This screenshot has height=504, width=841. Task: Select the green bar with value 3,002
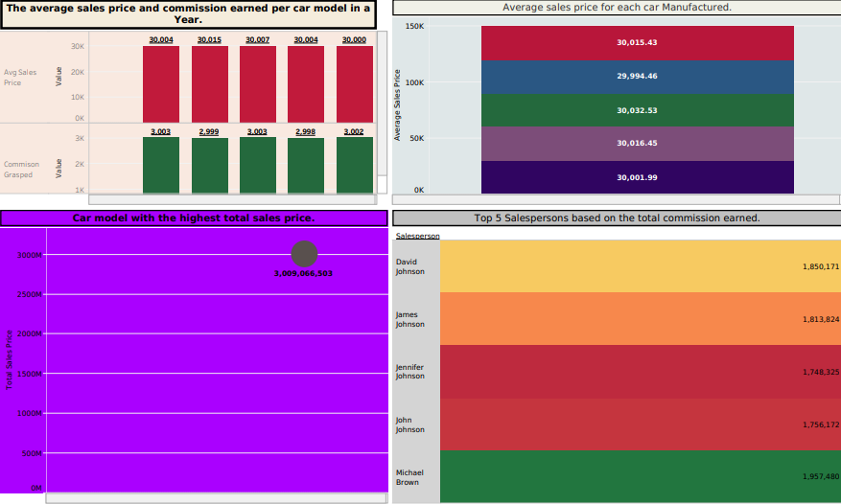(354, 165)
